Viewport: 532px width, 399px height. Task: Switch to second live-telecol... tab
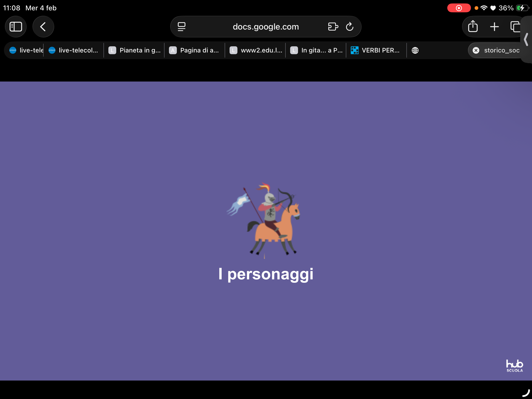pos(73,50)
